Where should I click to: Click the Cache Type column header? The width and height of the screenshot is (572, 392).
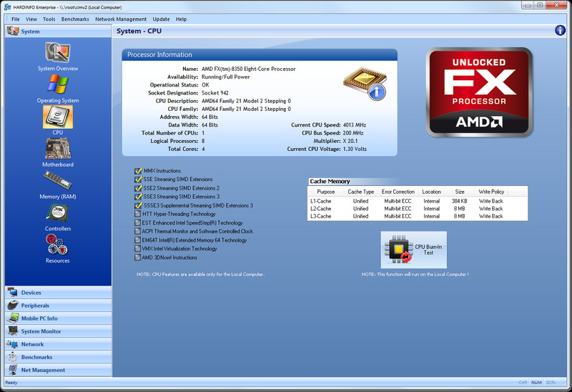click(x=360, y=192)
